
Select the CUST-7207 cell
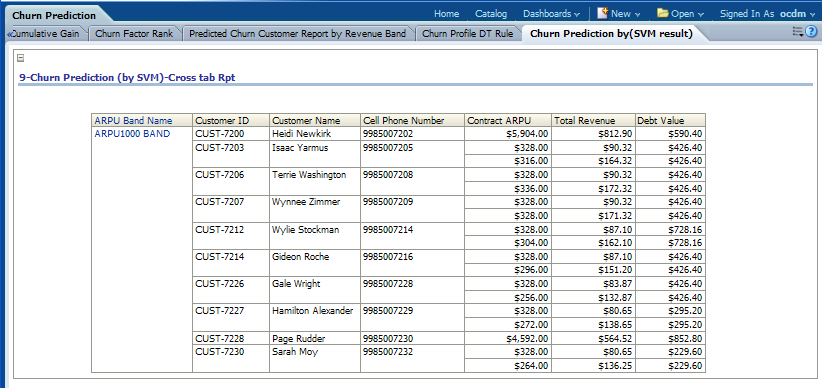(x=231, y=209)
